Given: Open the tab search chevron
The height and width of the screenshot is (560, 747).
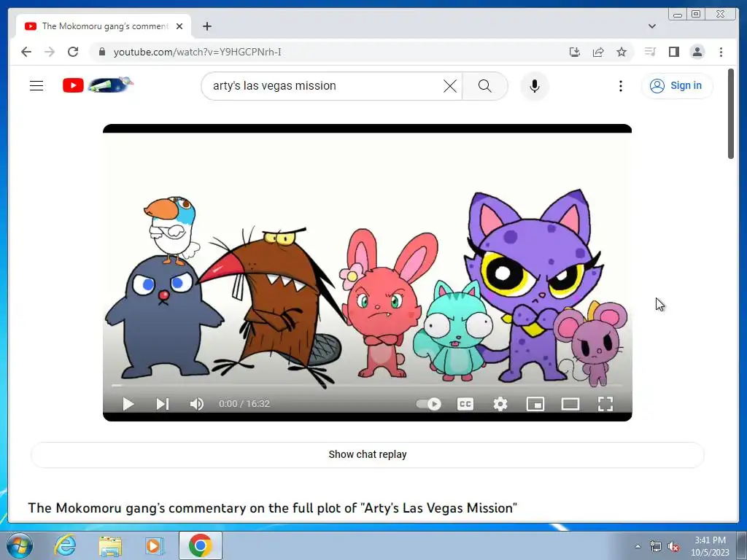Looking at the screenshot, I should (x=651, y=26).
